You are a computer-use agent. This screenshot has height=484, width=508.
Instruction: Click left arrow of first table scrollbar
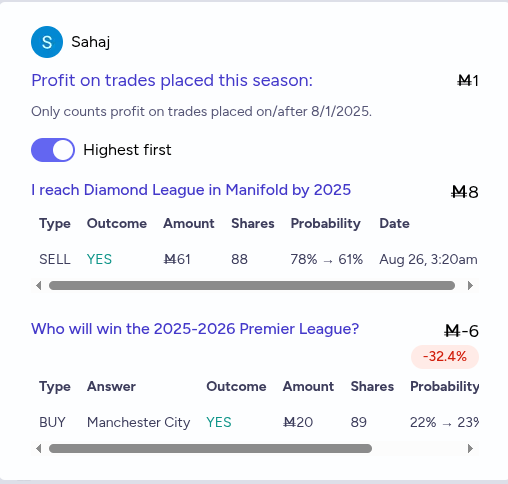click(x=39, y=286)
